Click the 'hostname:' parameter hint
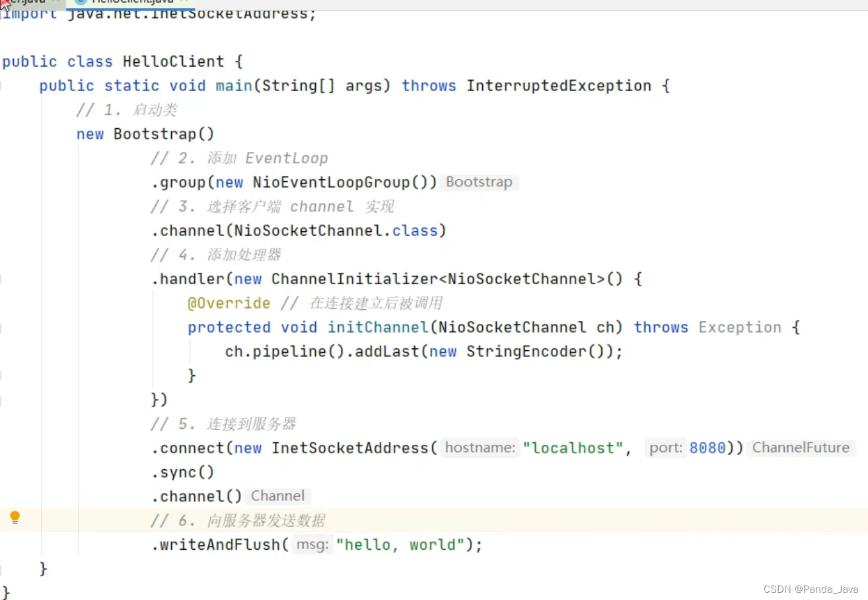 pos(480,448)
